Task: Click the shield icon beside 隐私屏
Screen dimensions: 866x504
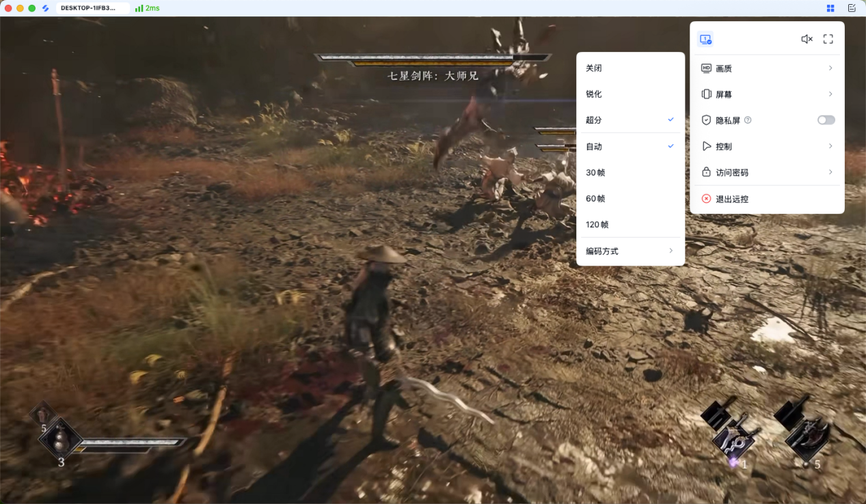Action: pyautogui.click(x=707, y=120)
